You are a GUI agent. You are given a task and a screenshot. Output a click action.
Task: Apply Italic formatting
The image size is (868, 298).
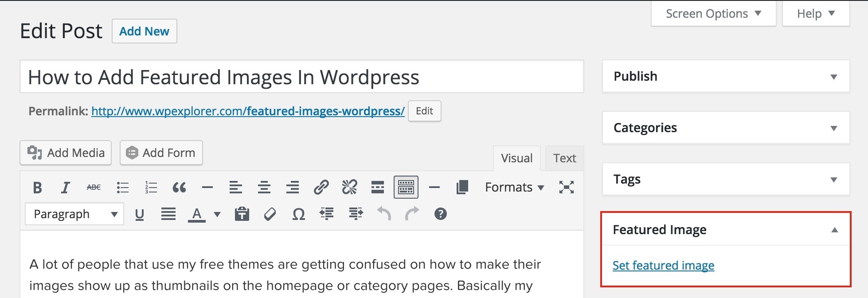pos(66,188)
